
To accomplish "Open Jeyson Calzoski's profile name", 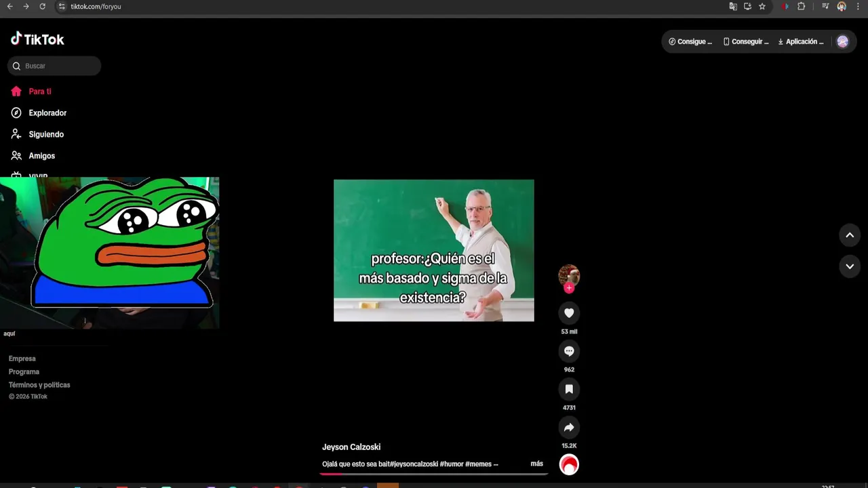I will [x=351, y=447].
